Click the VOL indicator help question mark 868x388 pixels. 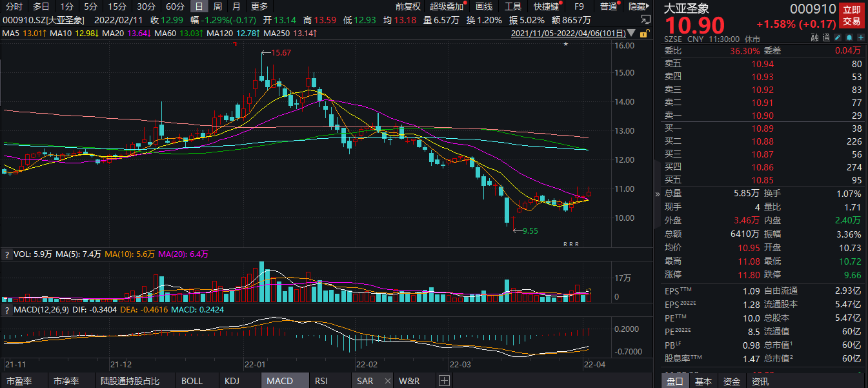pos(7,254)
